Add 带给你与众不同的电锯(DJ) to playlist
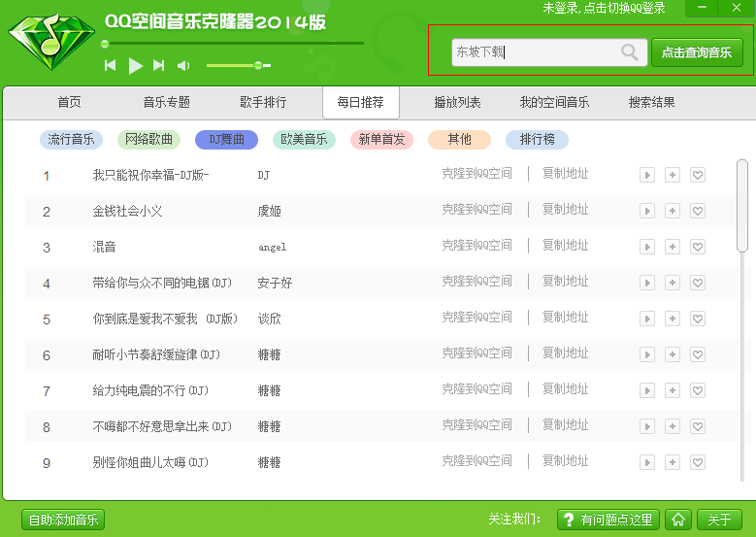This screenshot has width=756, height=537. pos(673,283)
